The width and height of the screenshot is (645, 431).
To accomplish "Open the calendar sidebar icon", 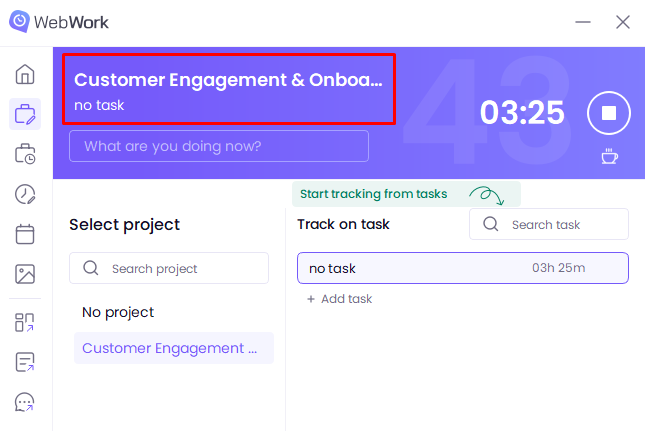I will [x=26, y=234].
